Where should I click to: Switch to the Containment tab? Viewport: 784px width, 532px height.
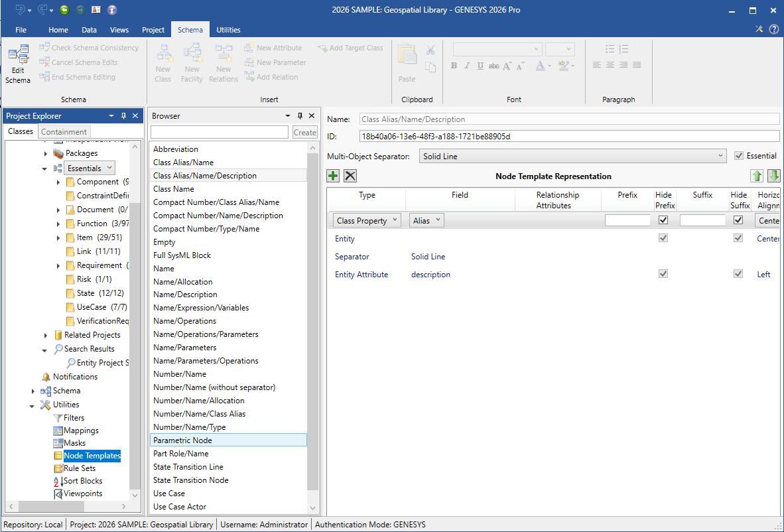(x=64, y=131)
